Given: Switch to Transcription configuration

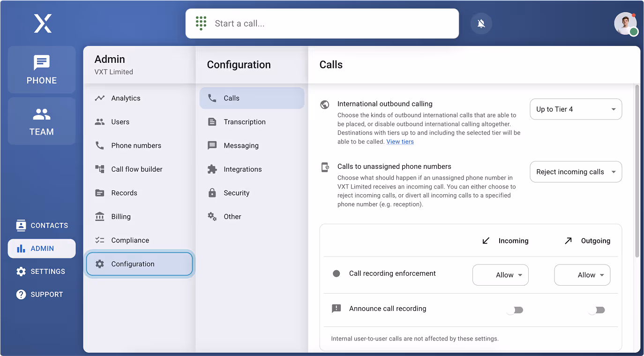Looking at the screenshot, I should 252,122.
